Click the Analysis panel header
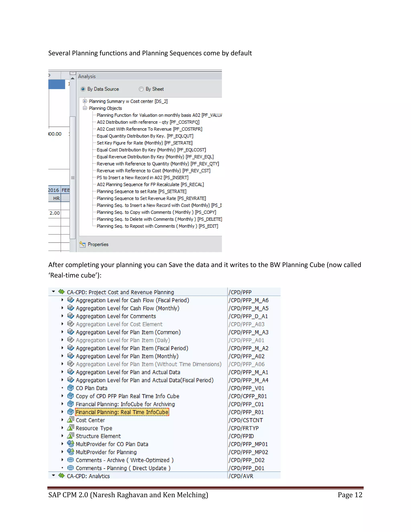Screen dimensions: 411x532 point(150,76)
